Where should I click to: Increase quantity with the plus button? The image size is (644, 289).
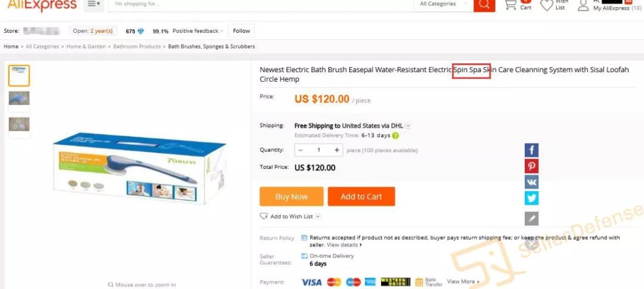click(336, 150)
